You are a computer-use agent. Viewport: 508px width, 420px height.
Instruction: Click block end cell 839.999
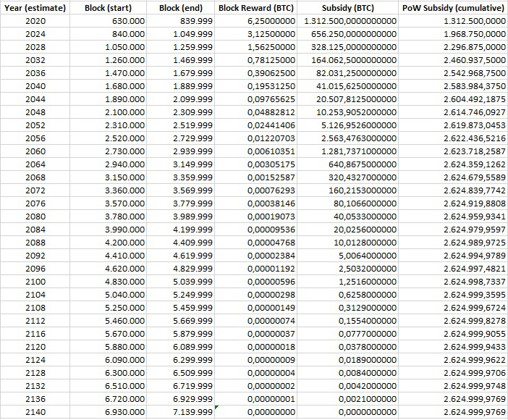coord(180,21)
